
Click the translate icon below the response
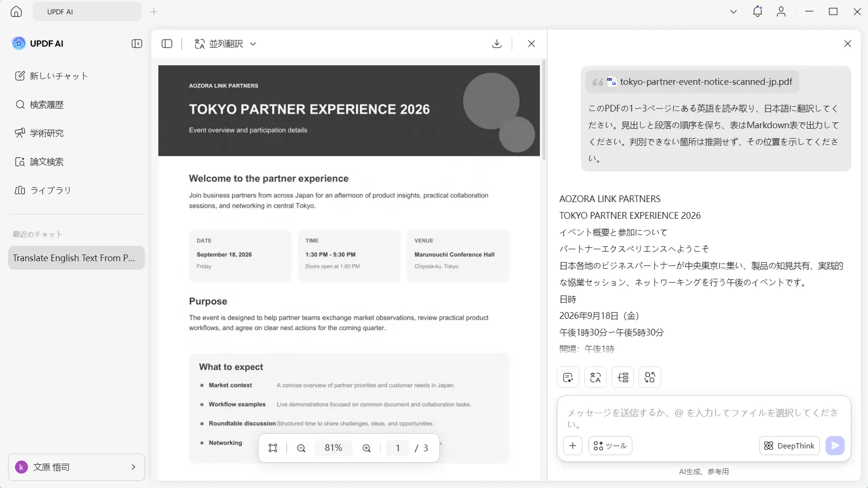(x=595, y=377)
